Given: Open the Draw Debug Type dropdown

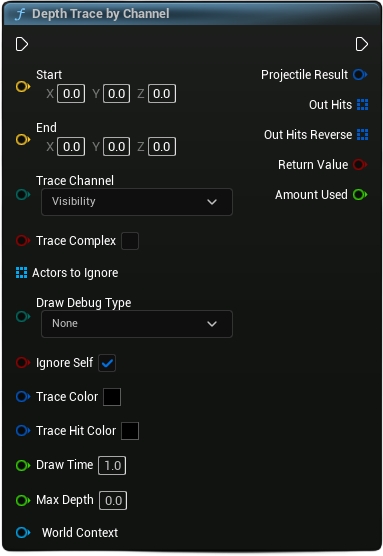Looking at the screenshot, I should 137,324.
